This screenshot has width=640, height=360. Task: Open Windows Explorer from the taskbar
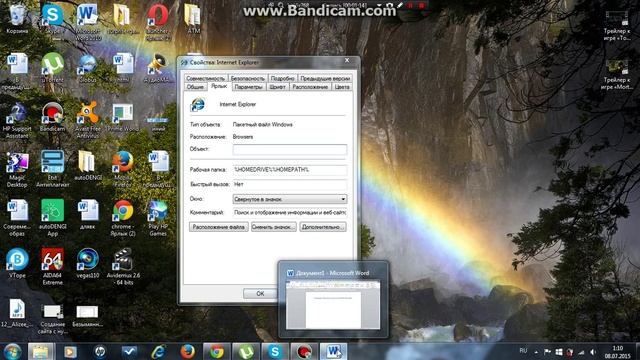pyautogui.click(x=40, y=351)
